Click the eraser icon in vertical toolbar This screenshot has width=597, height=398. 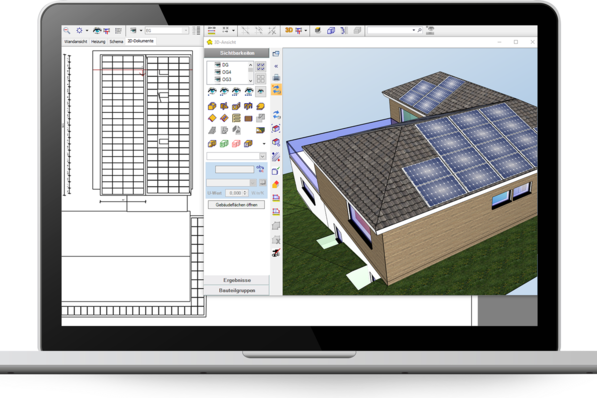point(276,184)
